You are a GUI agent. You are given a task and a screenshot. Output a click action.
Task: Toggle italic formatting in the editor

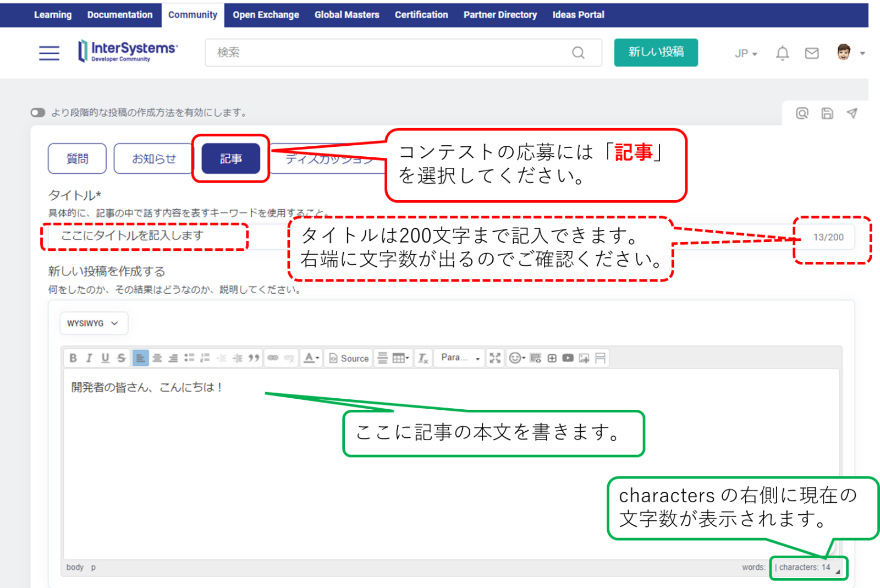(89, 358)
